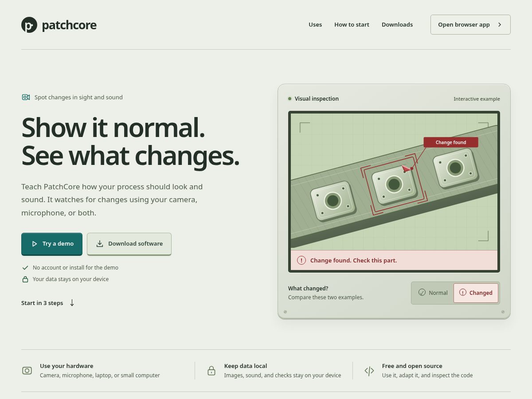The height and width of the screenshot is (399, 532).
Task: Go to How to start section
Action: tap(352, 25)
